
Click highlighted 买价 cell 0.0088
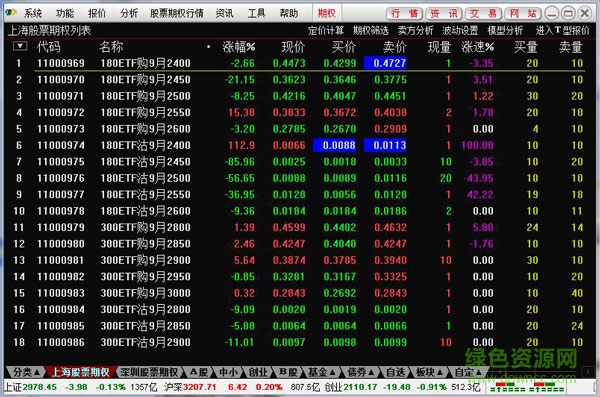pos(334,145)
